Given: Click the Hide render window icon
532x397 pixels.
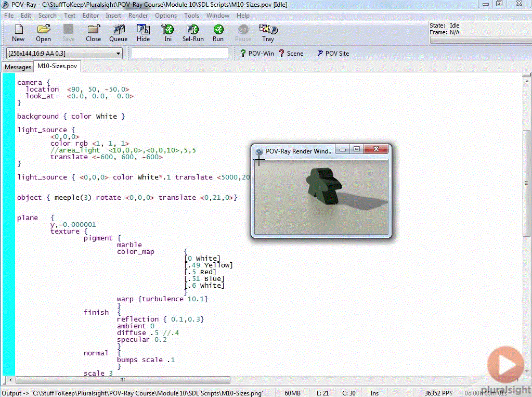Looking at the screenshot, I should click(143, 33).
